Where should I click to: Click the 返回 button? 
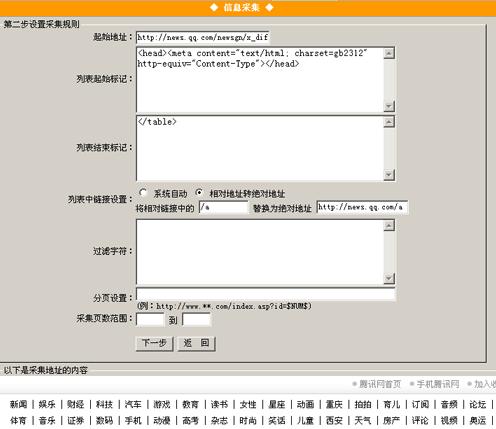[x=196, y=343]
